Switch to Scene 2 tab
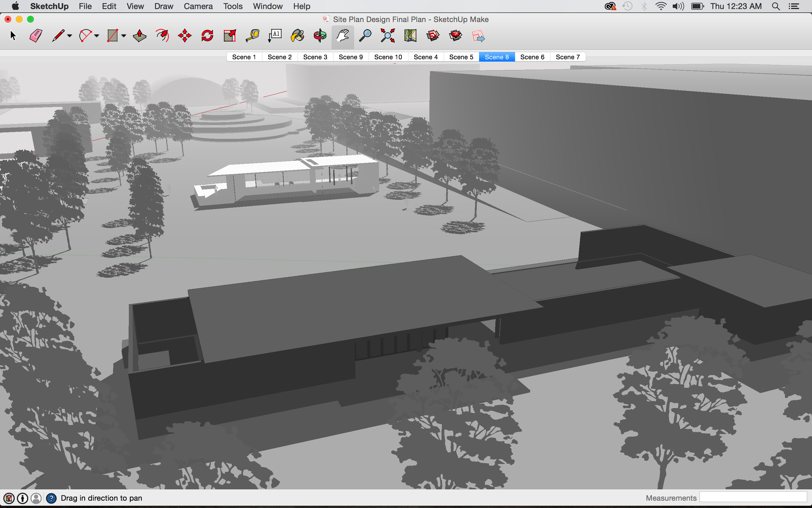 click(279, 57)
